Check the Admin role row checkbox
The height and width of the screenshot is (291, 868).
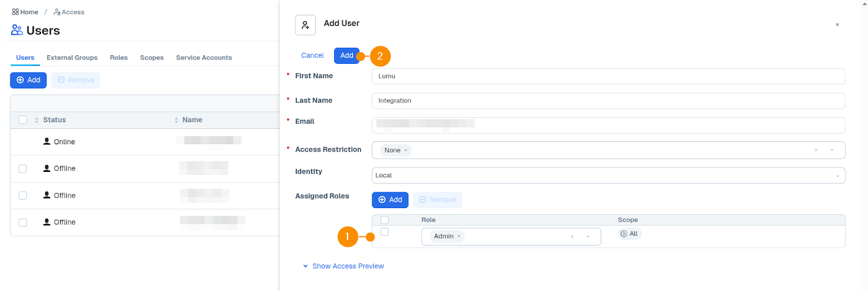(384, 232)
